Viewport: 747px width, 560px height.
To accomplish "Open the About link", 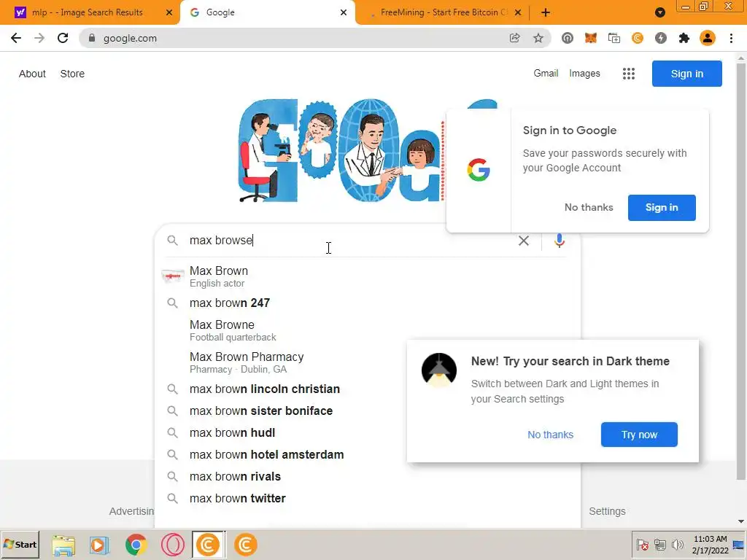I will (32, 74).
